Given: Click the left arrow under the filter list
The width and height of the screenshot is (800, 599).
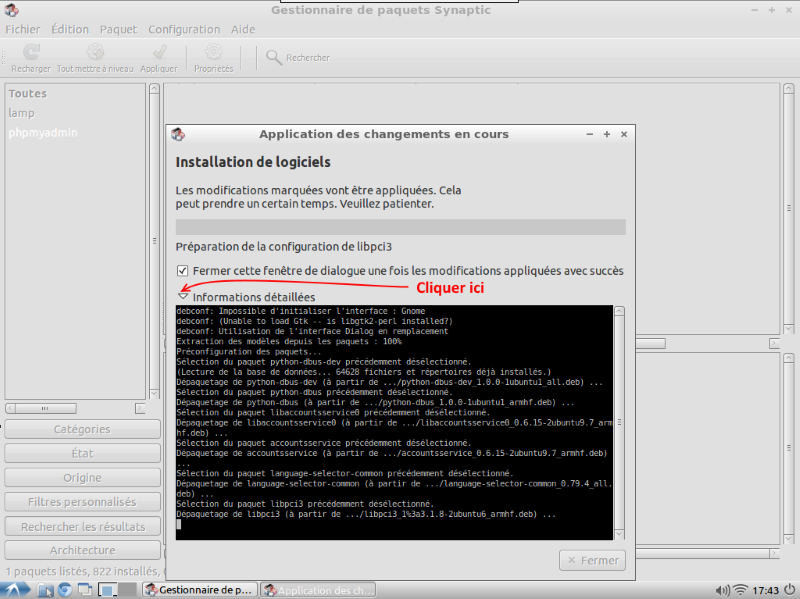Looking at the screenshot, I should 10,408.
